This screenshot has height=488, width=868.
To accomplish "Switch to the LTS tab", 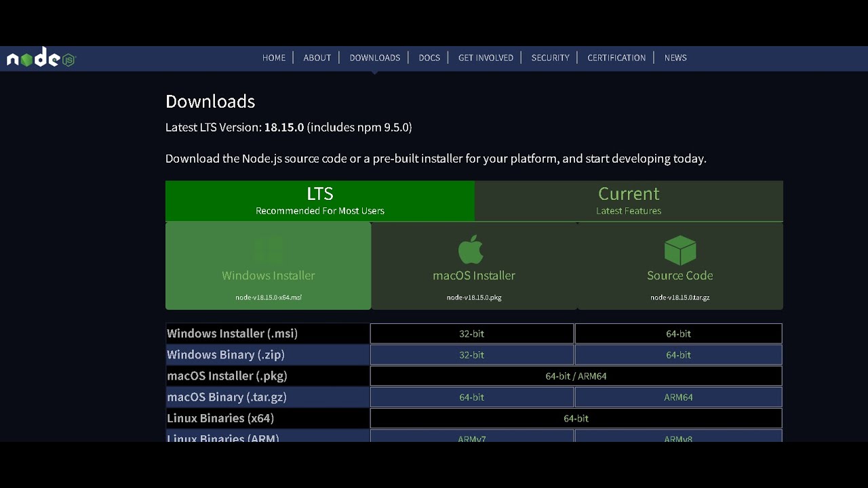I will click(x=320, y=201).
